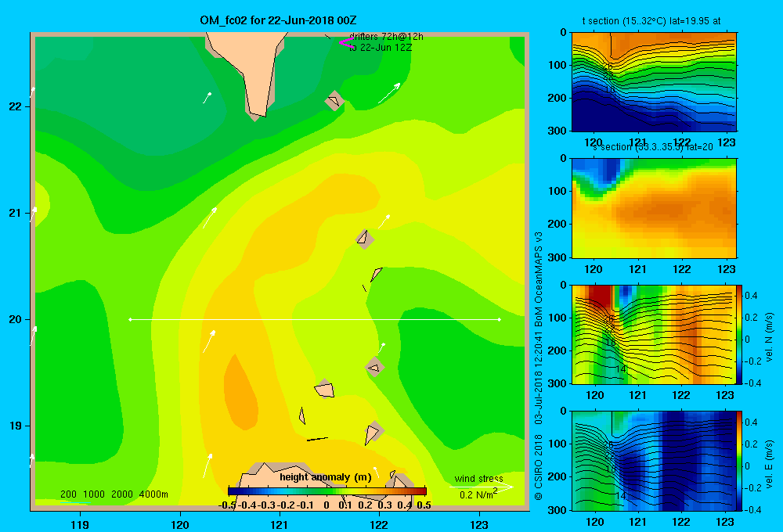The width and height of the screenshot is (783, 532).
Task: Click the '-0.4' tick on vel. N colorbar
Action: (751, 383)
